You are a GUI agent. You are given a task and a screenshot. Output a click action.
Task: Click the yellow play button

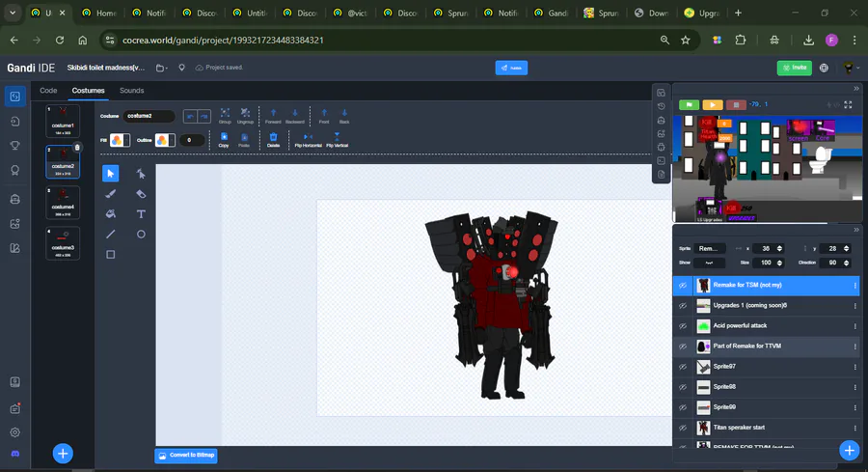point(713,104)
